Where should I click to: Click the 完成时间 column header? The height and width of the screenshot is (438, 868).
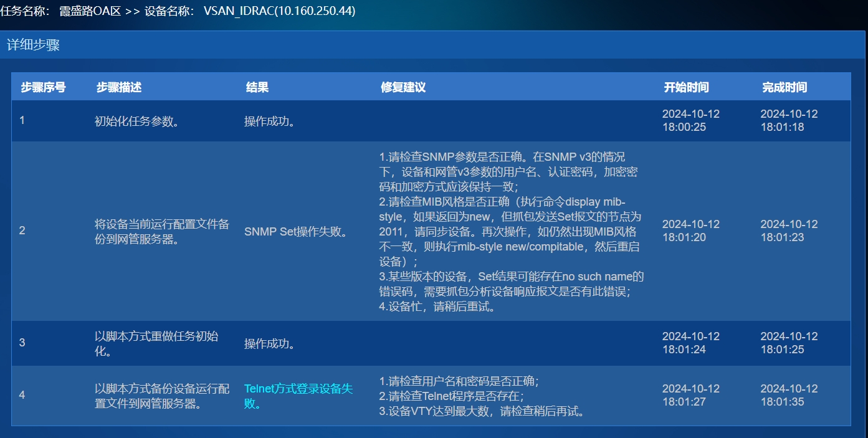tap(785, 87)
